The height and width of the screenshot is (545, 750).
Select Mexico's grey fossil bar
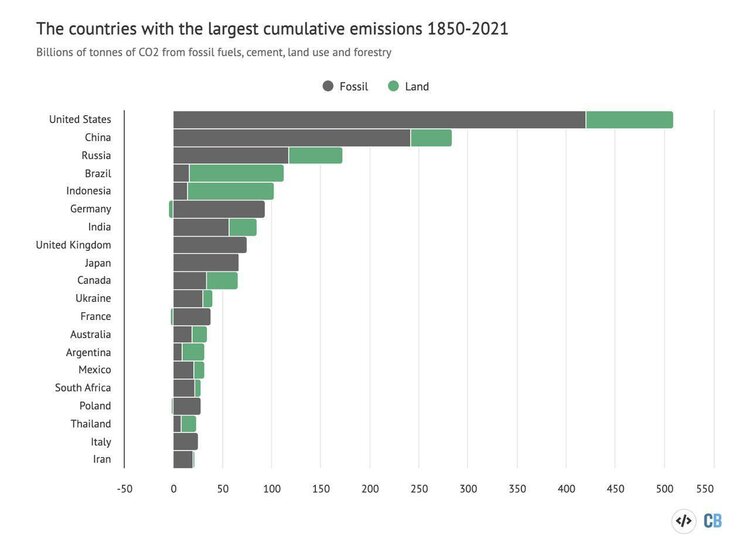(x=184, y=370)
